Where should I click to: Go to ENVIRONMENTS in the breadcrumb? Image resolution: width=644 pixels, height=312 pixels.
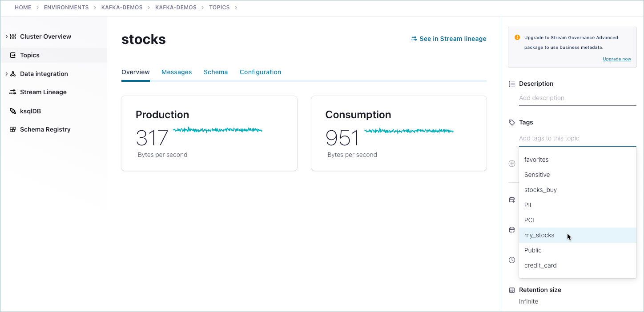pos(66,8)
